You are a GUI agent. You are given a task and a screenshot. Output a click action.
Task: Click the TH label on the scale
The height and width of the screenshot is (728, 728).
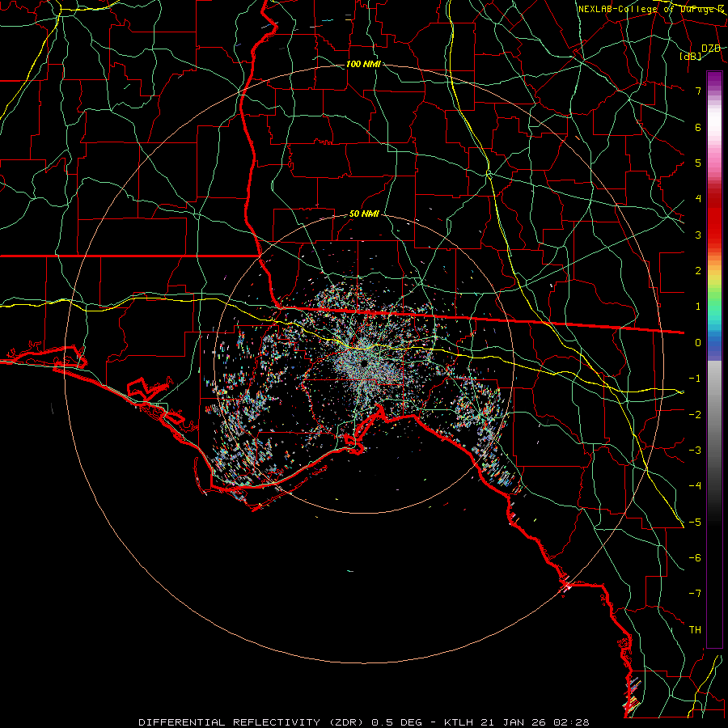point(695,630)
